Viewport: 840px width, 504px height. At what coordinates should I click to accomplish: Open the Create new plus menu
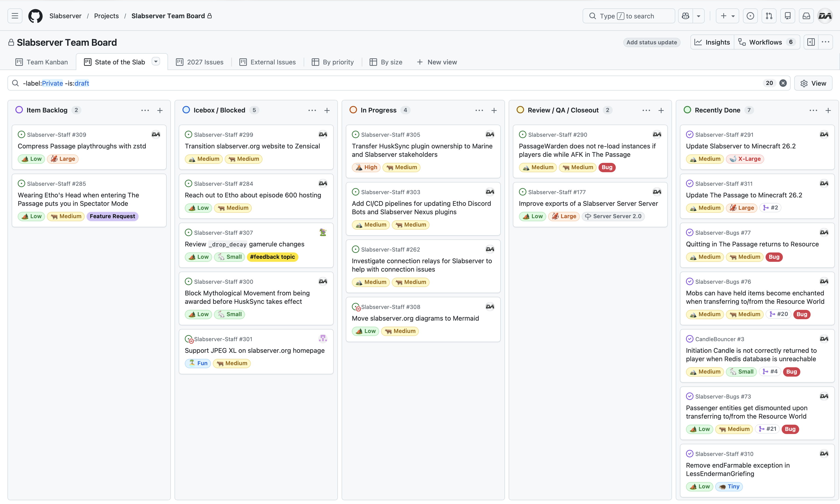[727, 16]
